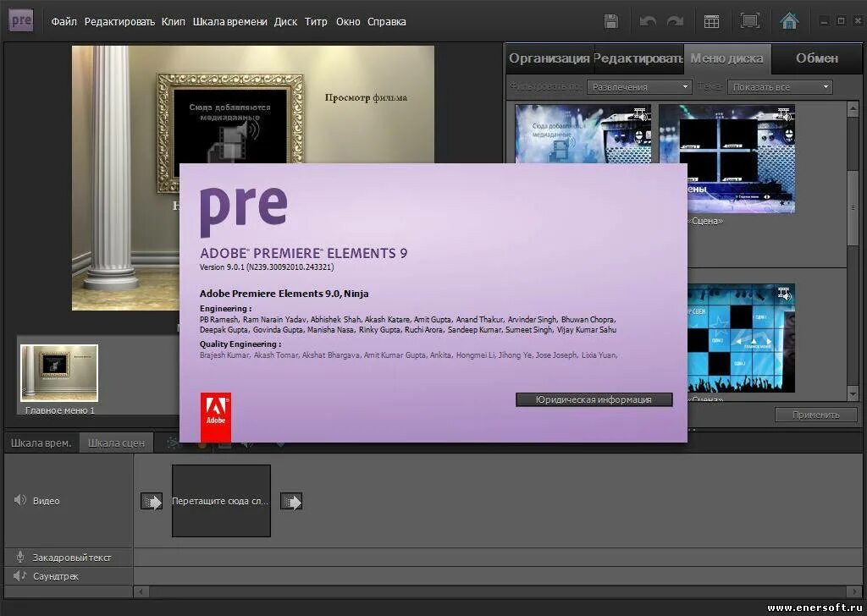Viewport: 867px width, 616px height.
Task: Click the transition arrow before the clip slot
Action: pyautogui.click(x=151, y=501)
